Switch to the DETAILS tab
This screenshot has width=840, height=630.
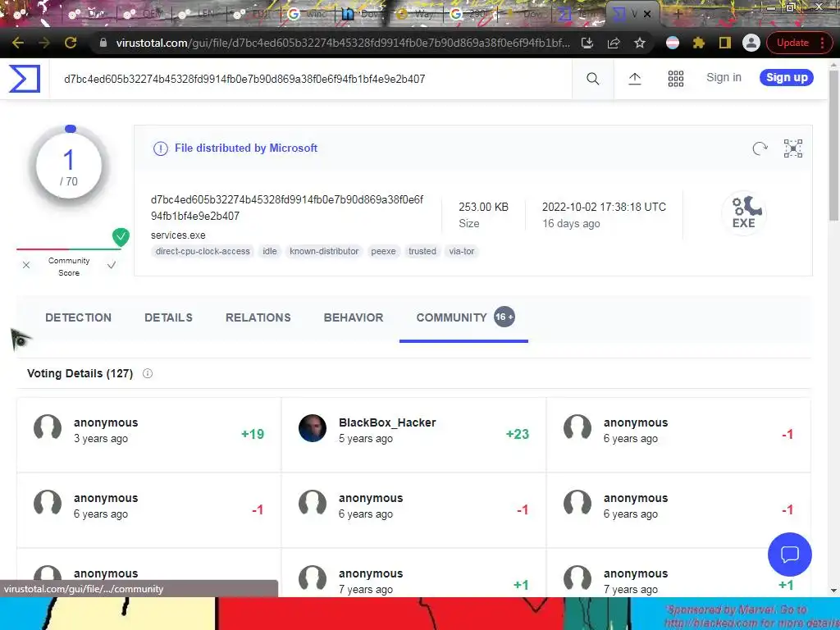(x=168, y=317)
